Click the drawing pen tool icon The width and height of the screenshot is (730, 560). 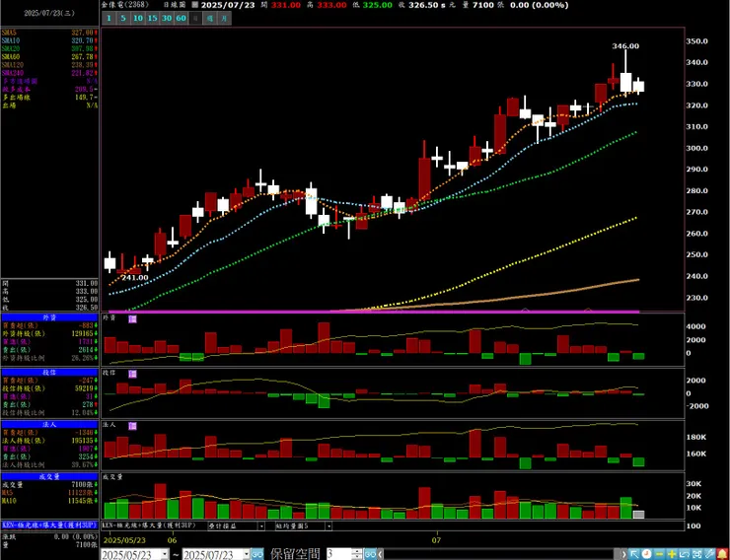coord(709,554)
